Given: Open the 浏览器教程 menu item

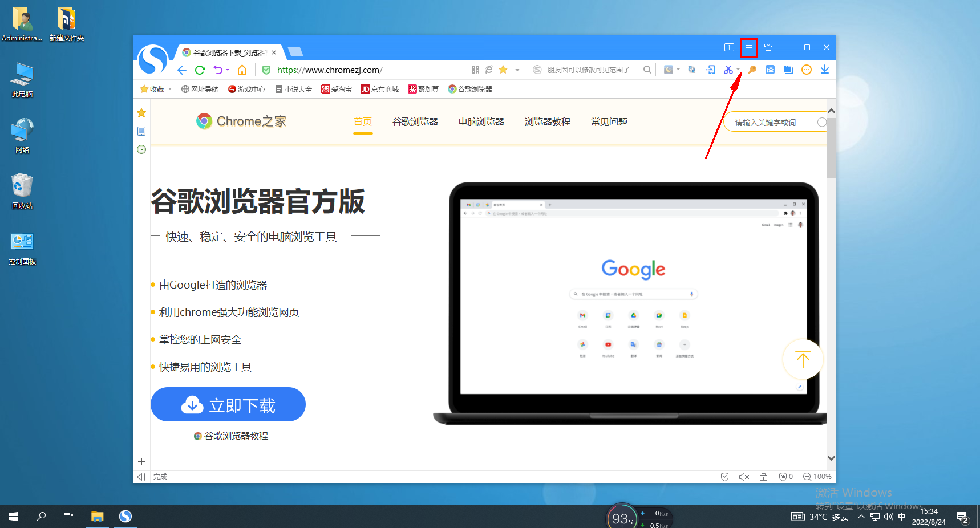Looking at the screenshot, I should coord(548,121).
